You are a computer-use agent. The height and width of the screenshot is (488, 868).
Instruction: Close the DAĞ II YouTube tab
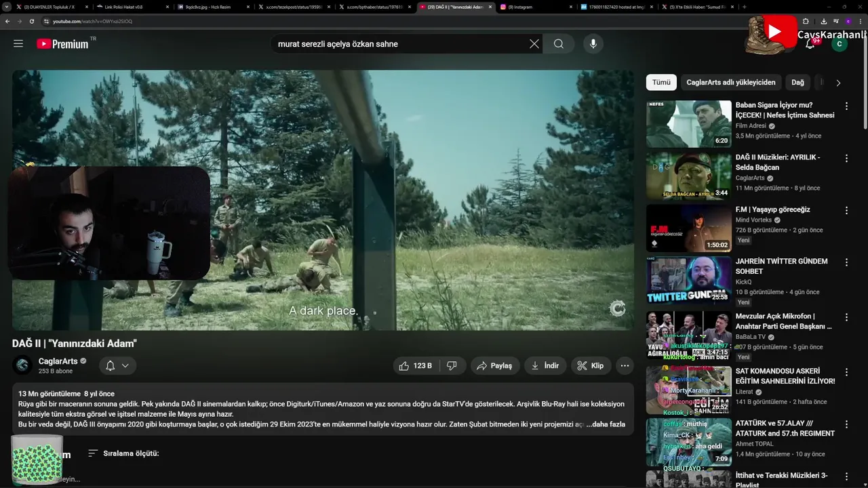(x=490, y=7)
